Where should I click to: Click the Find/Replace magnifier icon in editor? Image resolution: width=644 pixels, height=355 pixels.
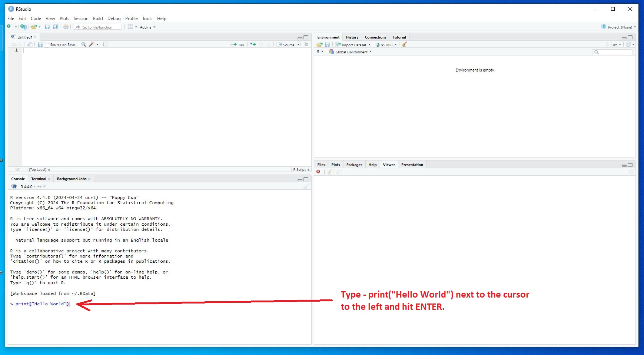(84, 44)
